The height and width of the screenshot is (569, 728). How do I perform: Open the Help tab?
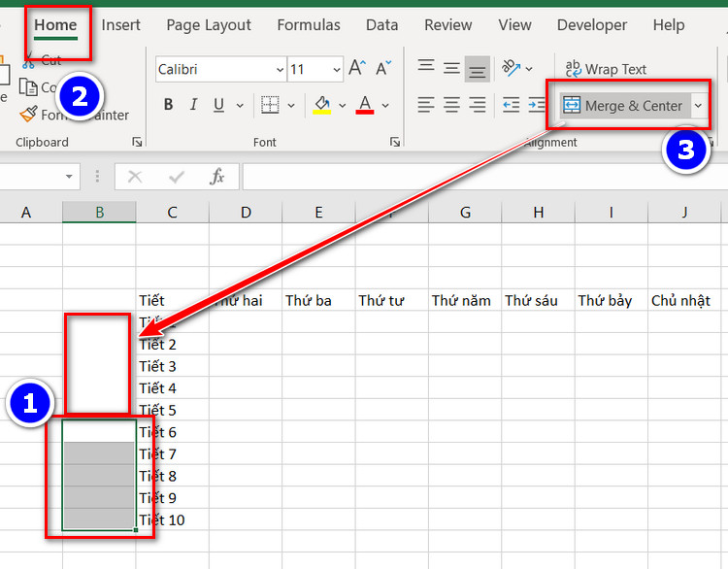[x=669, y=24]
